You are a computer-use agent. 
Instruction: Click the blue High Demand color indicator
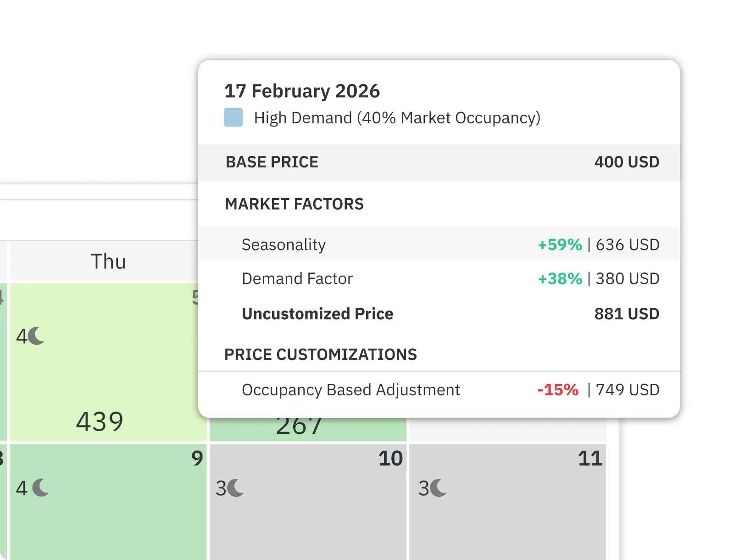(x=234, y=117)
